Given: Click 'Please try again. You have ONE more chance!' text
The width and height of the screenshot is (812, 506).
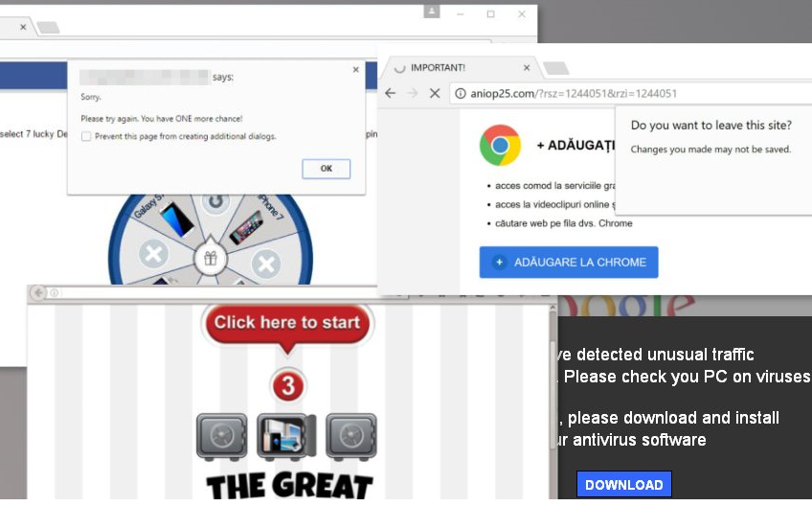Looking at the screenshot, I should (x=162, y=119).
